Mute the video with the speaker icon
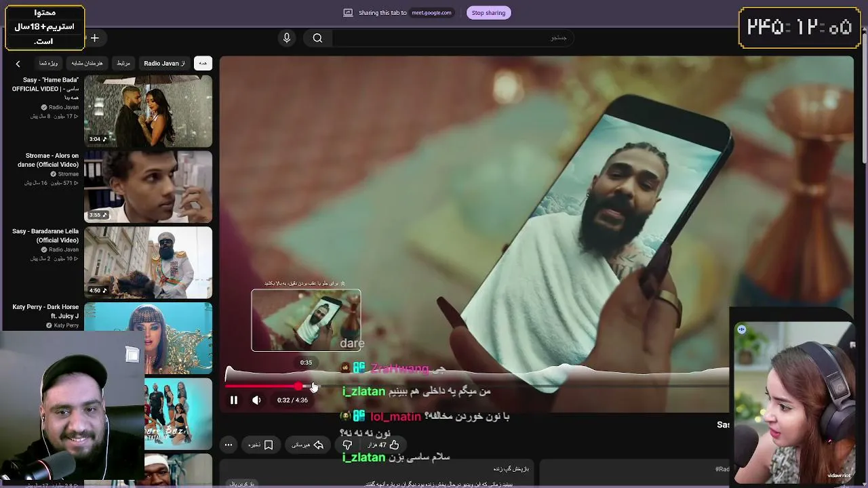Screen dimensions: 868x488 click(x=256, y=401)
